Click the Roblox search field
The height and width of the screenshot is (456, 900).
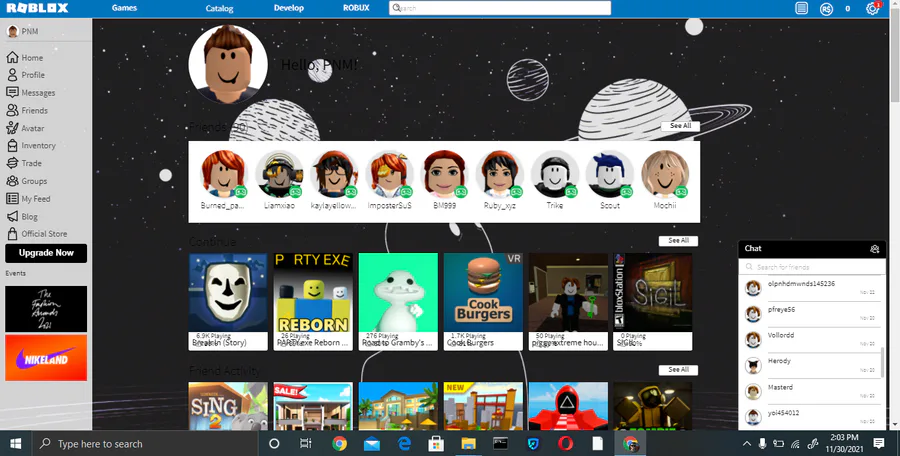[x=500, y=8]
